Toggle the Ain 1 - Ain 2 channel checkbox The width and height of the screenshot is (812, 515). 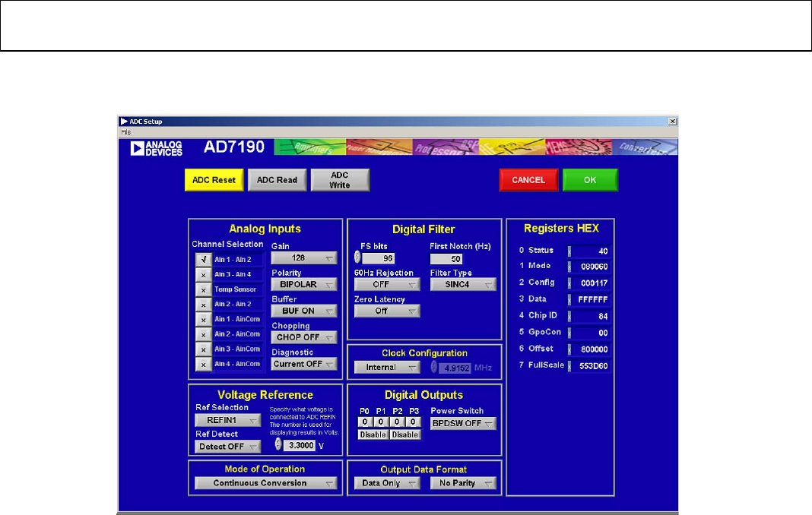(204, 259)
